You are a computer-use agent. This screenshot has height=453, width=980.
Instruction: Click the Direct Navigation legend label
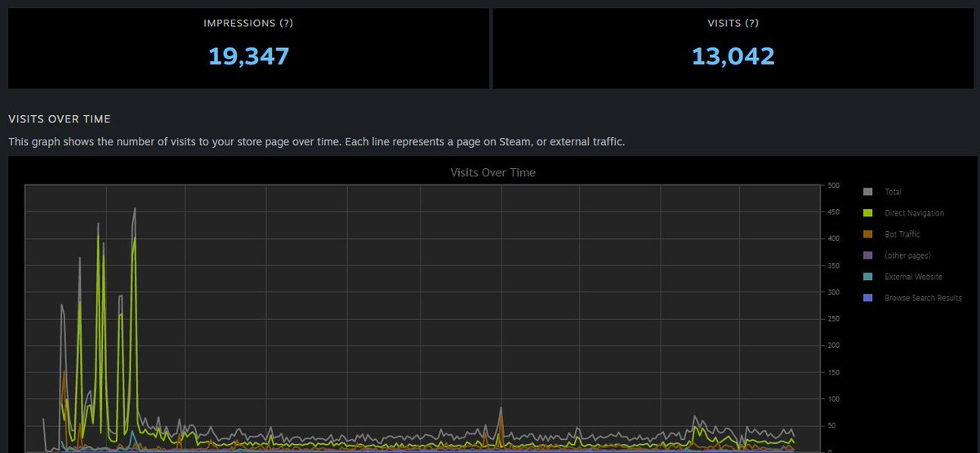(x=914, y=213)
